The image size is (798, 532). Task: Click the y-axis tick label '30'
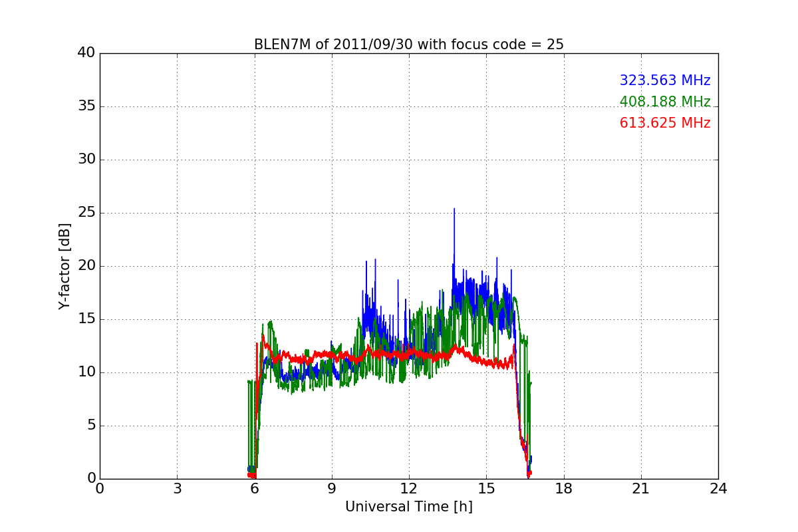point(86,160)
